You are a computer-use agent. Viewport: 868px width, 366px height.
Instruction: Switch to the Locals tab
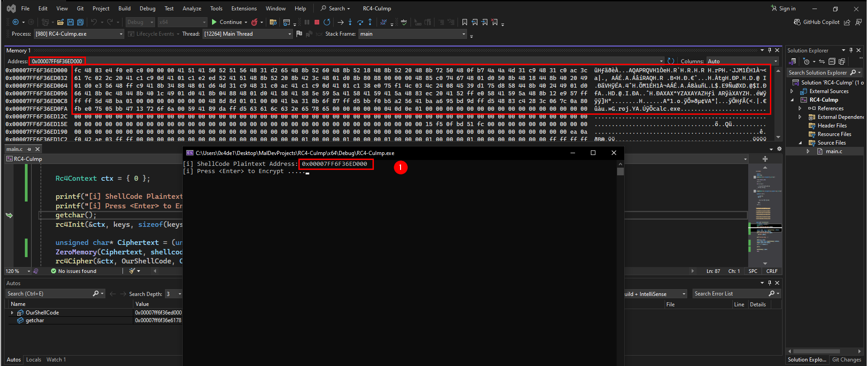coord(33,360)
